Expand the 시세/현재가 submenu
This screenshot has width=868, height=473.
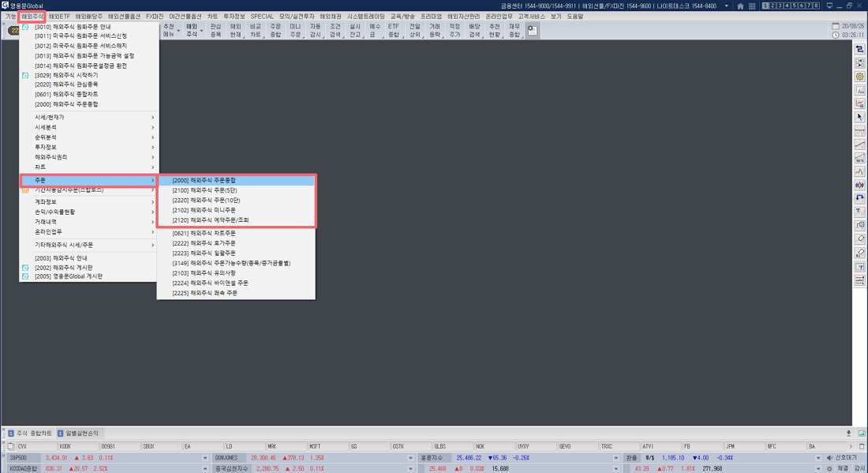[x=88, y=118]
